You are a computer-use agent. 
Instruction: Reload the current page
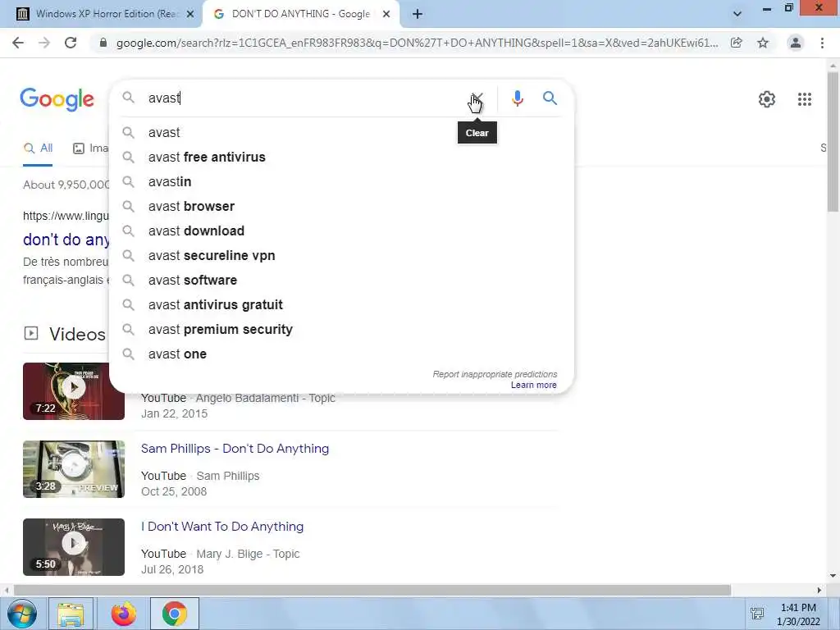click(71, 43)
